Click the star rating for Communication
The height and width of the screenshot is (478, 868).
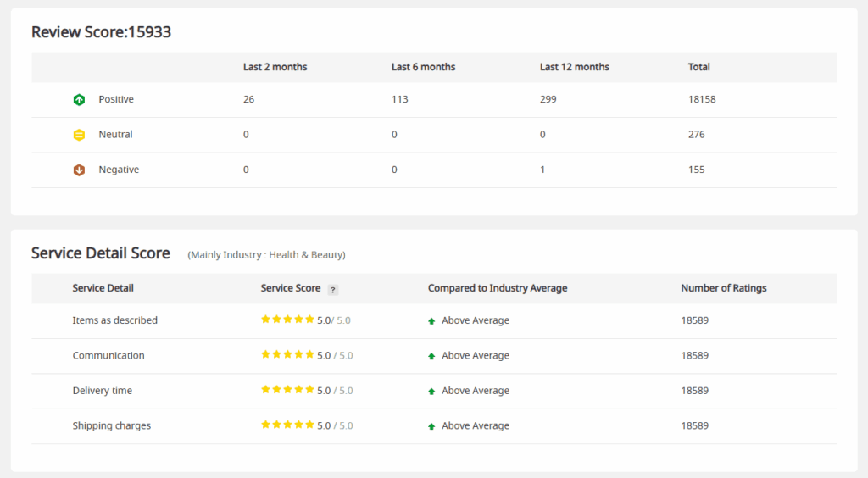click(x=287, y=354)
